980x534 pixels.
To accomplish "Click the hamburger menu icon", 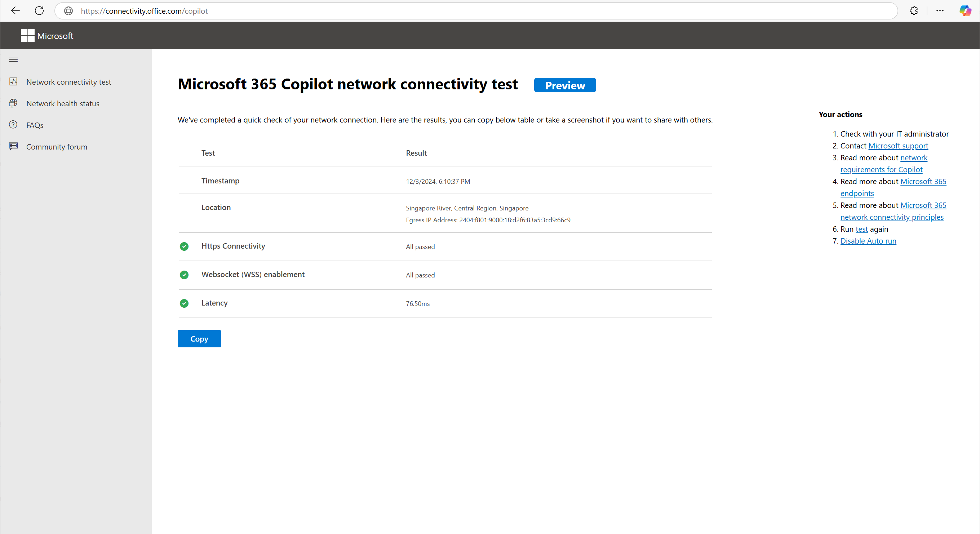I will click(13, 59).
